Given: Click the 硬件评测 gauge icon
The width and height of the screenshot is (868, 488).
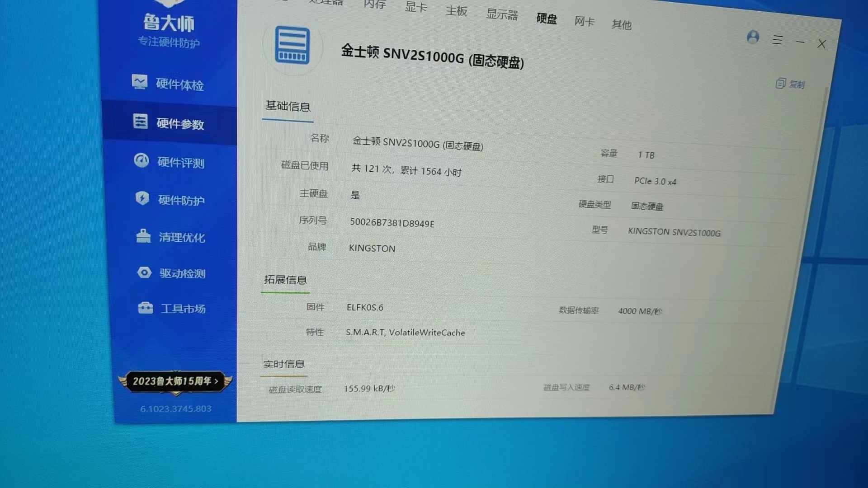Looking at the screenshot, I should [x=142, y=160].
